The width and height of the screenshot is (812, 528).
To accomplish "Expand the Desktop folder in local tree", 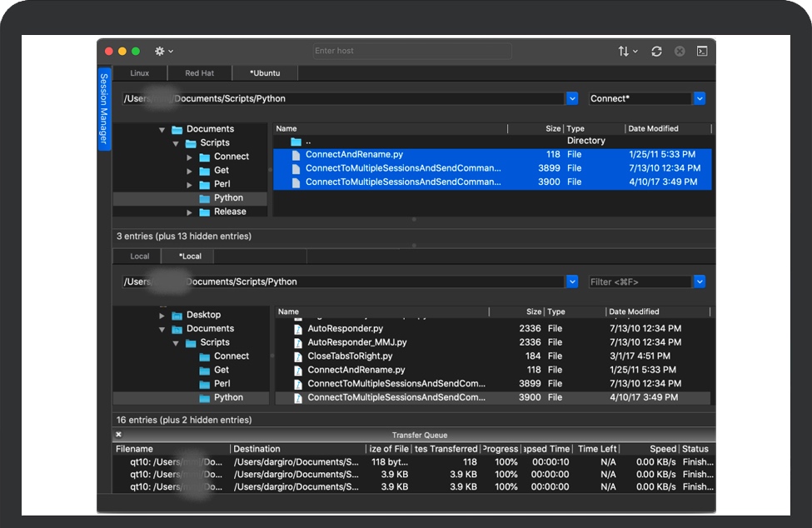I will pyautogui.click(x=162, y=316).
